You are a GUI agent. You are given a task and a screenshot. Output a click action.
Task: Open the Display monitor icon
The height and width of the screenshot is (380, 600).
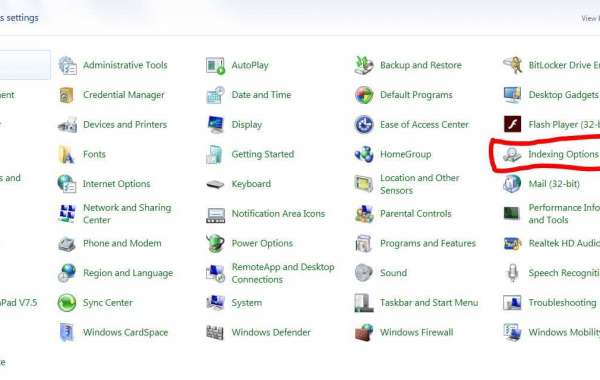click(x=215, y=125)
